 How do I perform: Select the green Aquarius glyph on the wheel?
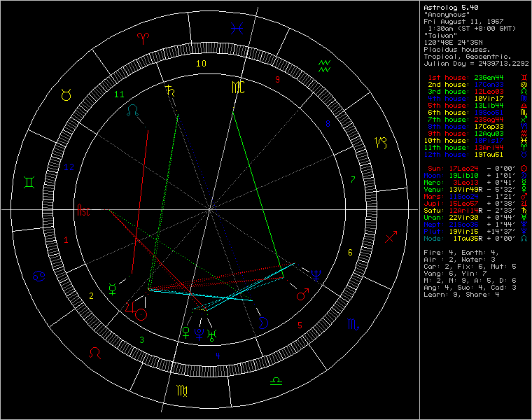[324, 66]
